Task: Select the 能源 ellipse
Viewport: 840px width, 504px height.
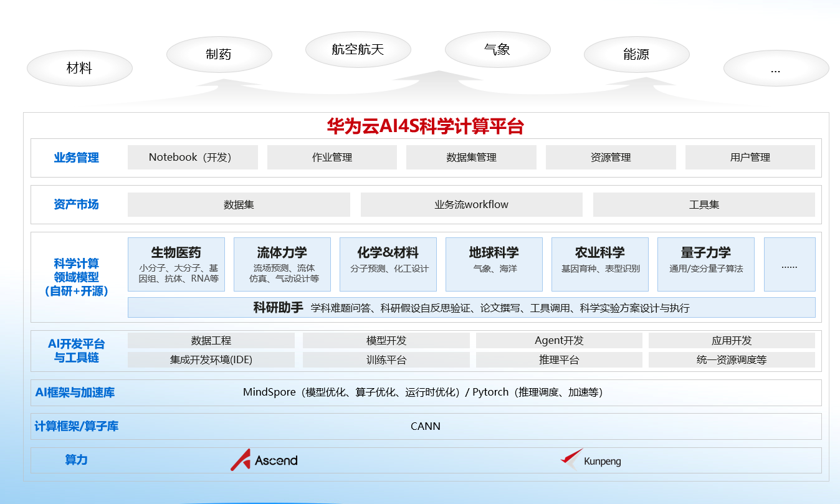Action: [637, 54]
